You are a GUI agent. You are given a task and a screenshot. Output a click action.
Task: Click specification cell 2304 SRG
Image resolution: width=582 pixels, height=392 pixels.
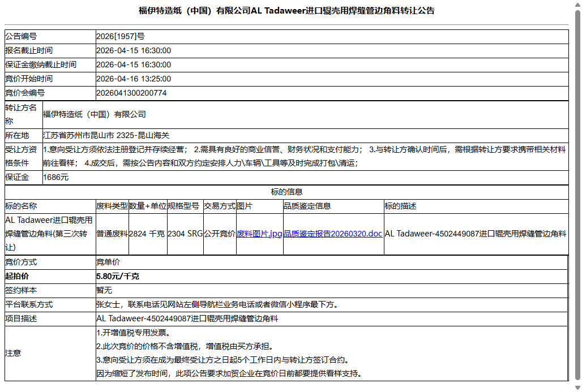point(185,234)
